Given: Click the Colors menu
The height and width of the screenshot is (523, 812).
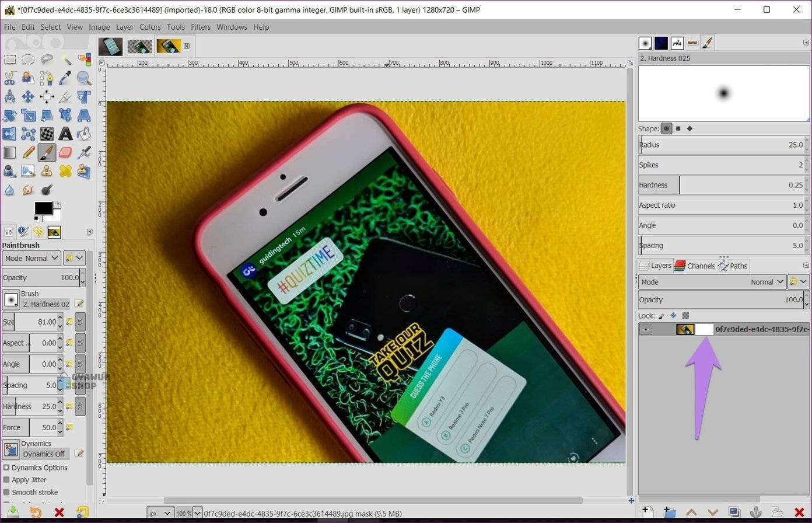Looking at the screenshot, I should pos(150,27).
